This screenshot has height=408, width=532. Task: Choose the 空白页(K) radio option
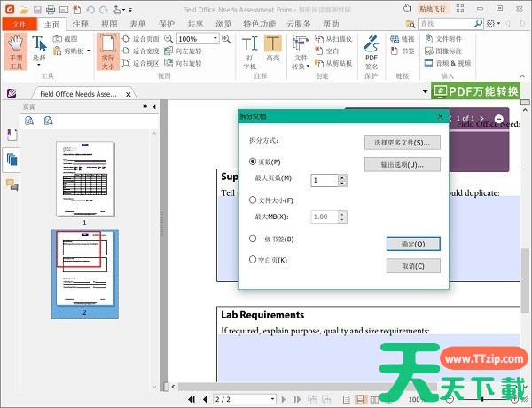[254, 259]
